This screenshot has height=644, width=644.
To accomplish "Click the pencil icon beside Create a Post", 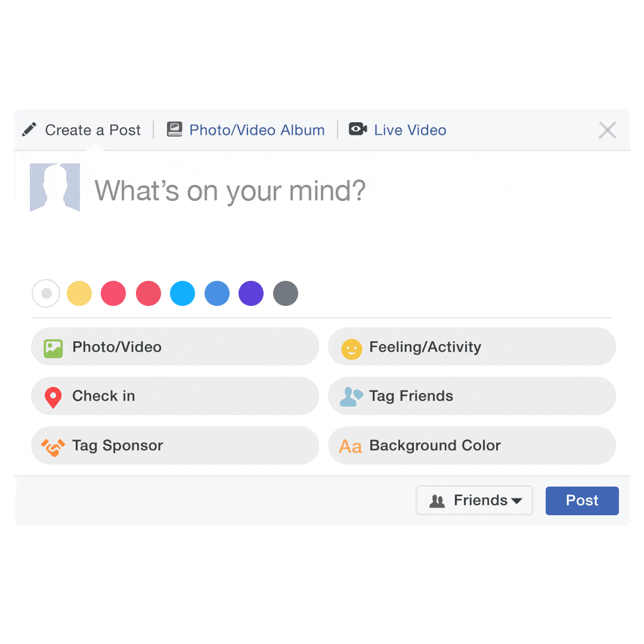I will [29, 129].
